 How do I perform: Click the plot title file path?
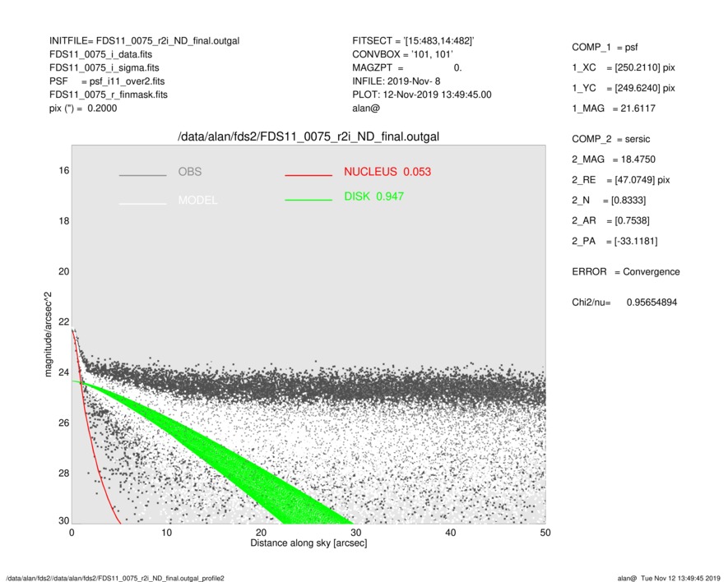pyautogui.click(x=308, y=136)
